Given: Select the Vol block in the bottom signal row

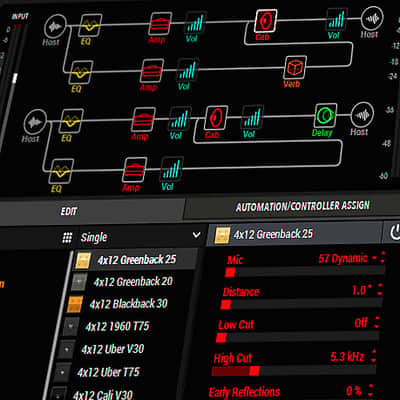Looking at the screenshot, I should tap(172, 168).
